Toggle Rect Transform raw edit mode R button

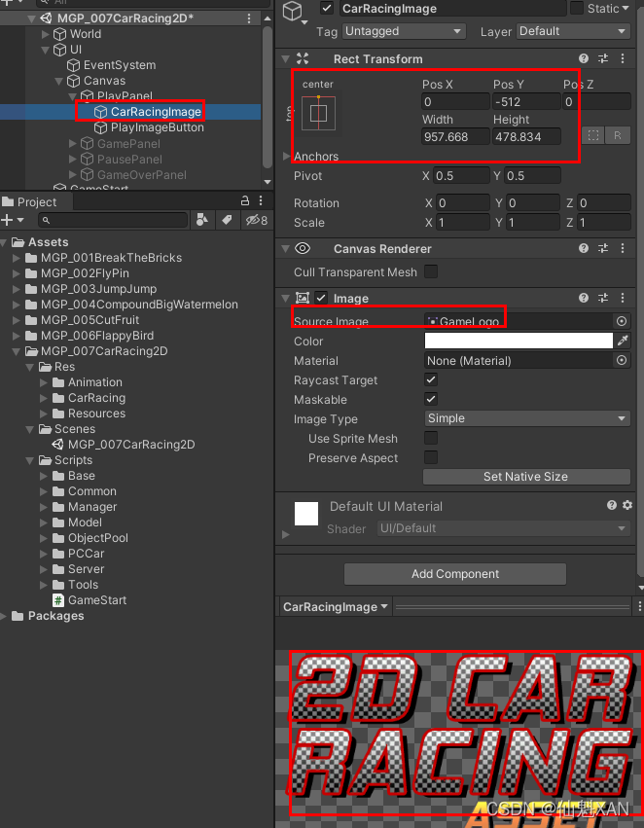(617, 135)
